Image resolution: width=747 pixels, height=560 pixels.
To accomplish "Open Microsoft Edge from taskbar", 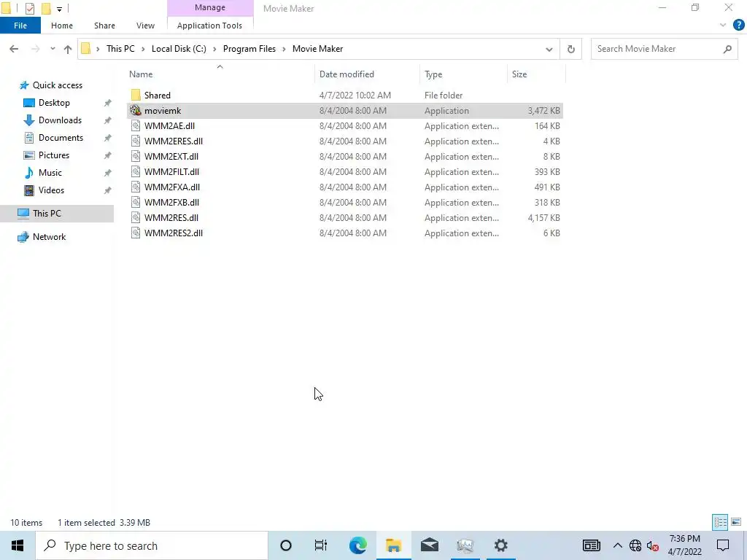I will [357, 545].
